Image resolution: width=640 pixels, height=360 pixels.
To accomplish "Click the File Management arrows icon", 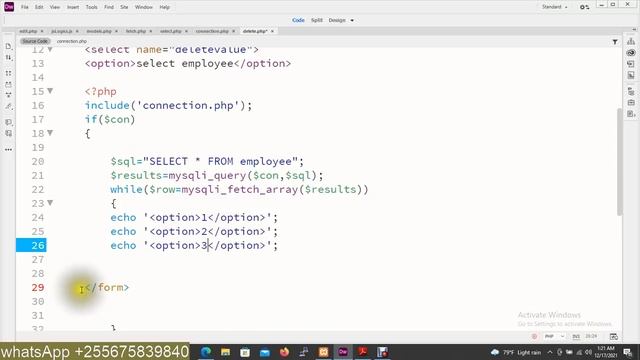I will pos(8,58).
